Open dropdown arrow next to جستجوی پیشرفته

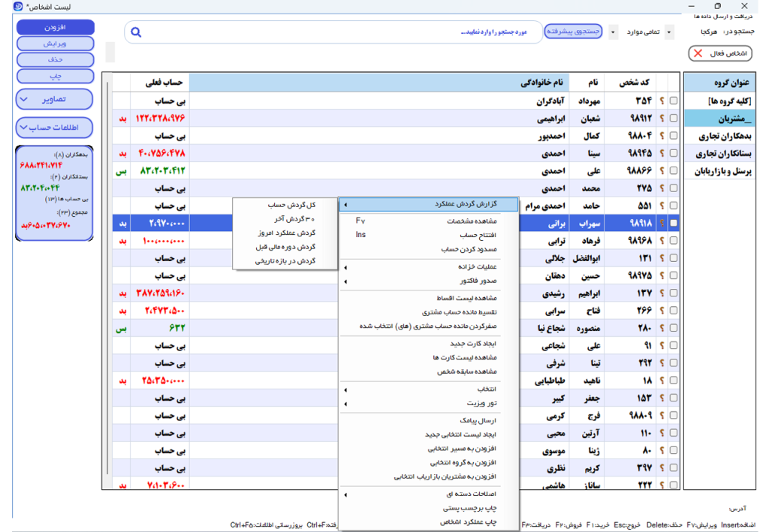(613, 32)
